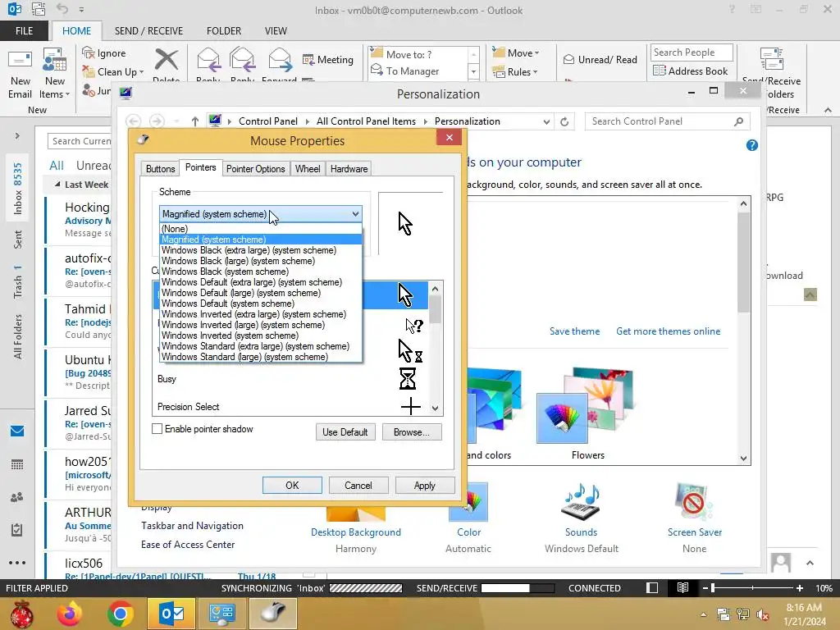
Task: Expand the Move dropdown in Outlook ribbon
Action: [516, 53]
